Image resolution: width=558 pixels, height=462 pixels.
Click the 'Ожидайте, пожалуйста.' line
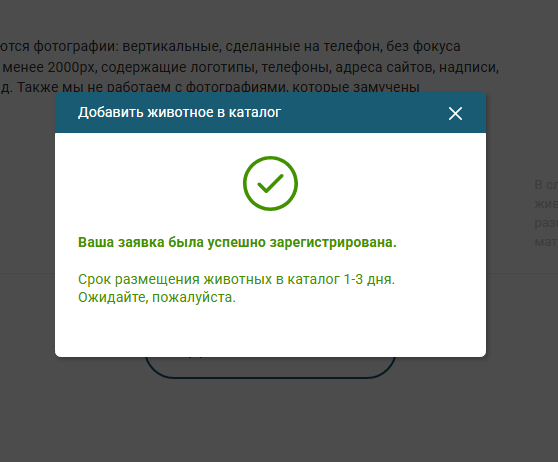pyautogui.click(x=157, y=297)
